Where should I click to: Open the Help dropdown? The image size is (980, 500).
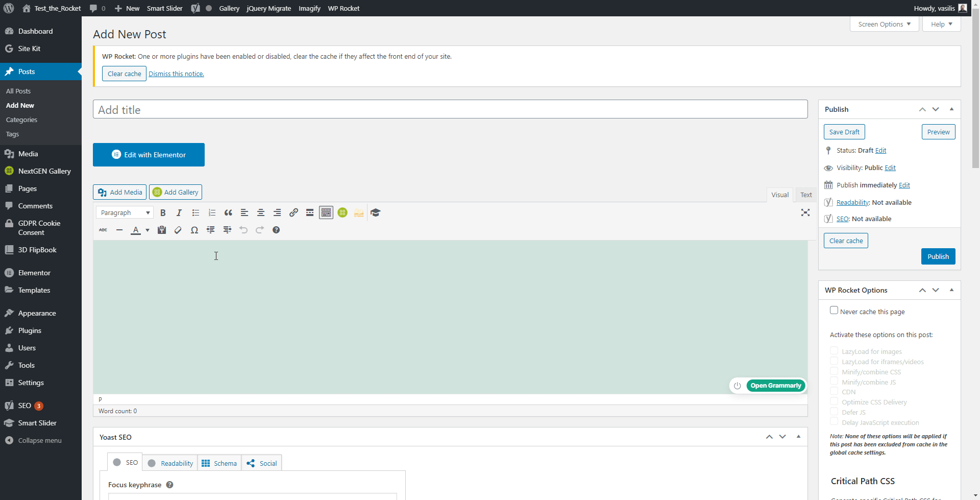(x=942, y=24)
